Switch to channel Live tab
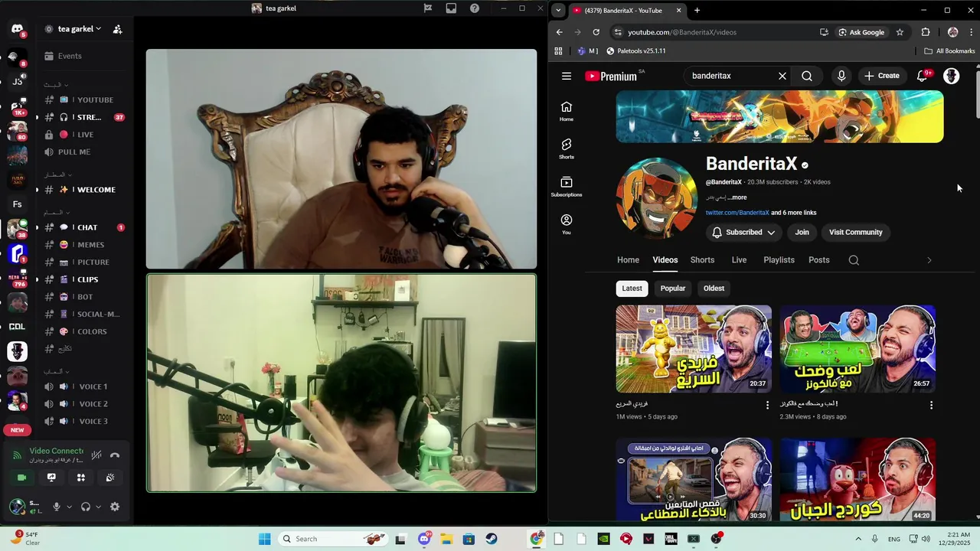Viewport: 980px width, 551px height. [x=739, y=260]
